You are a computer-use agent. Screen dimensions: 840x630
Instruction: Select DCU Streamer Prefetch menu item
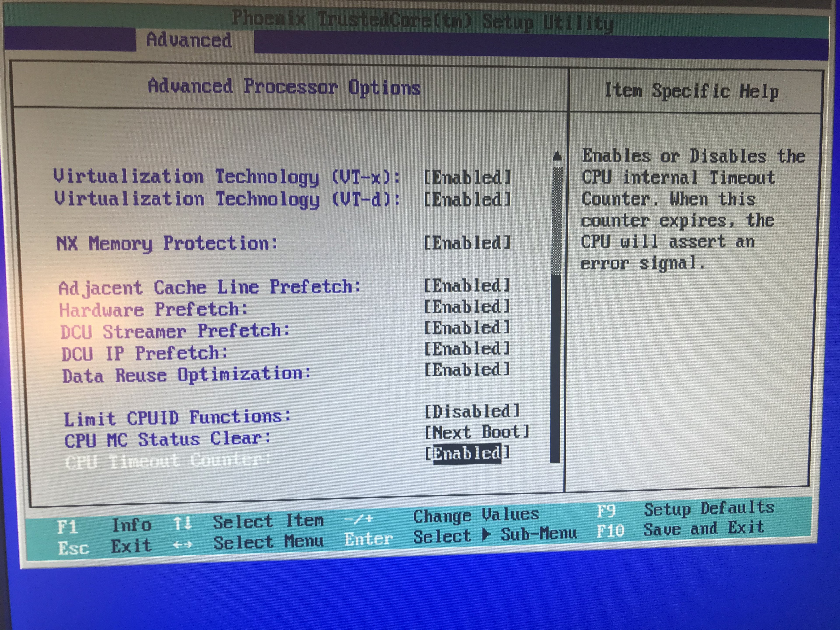175,331
